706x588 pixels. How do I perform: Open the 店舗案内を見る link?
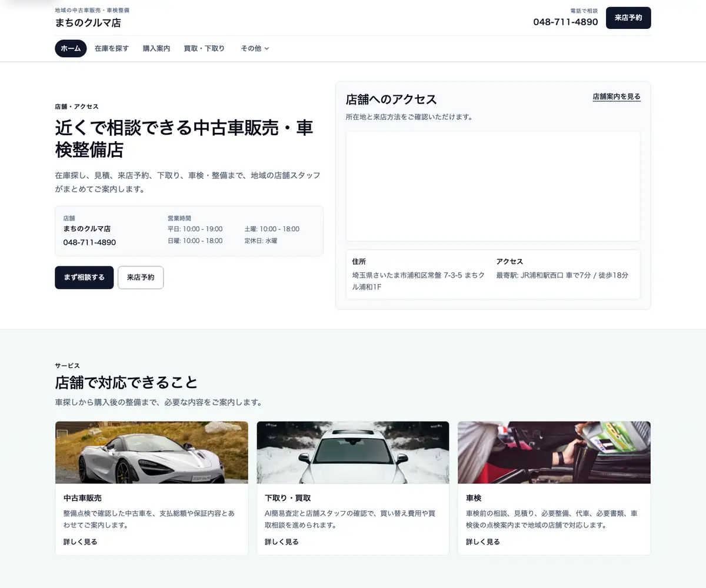coord(617,96)
